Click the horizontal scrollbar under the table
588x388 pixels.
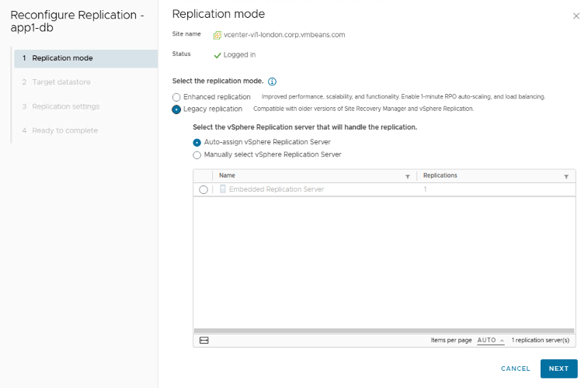pos(384,331)
